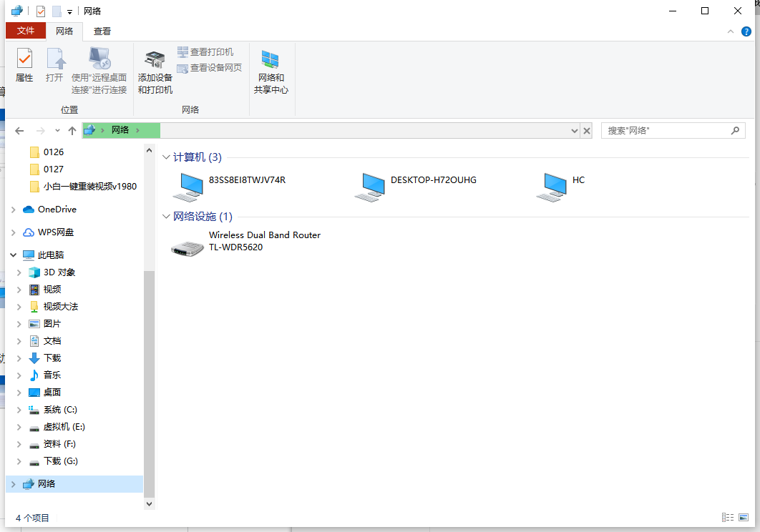Image resolution: width=760 pixels, height=532 pixels.
Task: Open OneDrive in navigation pane
Action: (57, 210)
